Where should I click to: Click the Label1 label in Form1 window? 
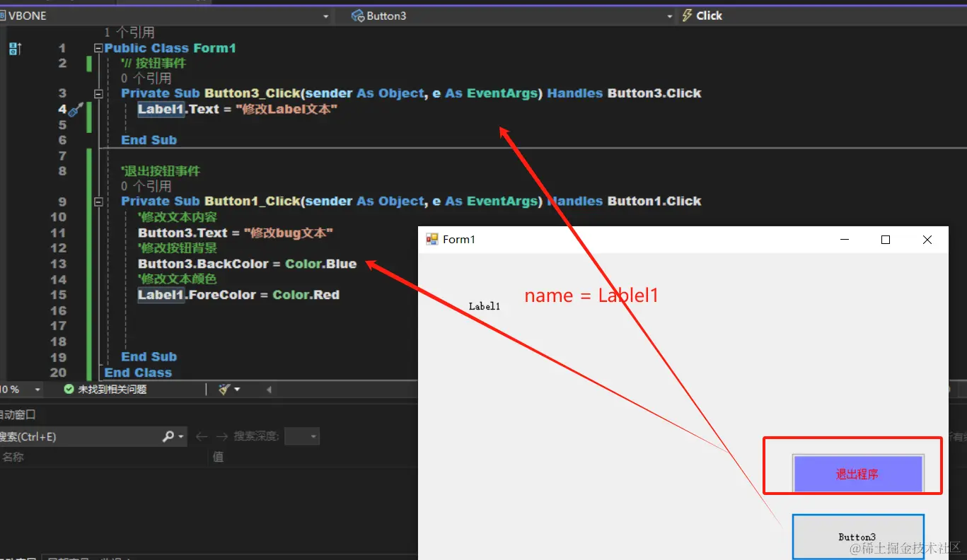click(x=485, y=306)
